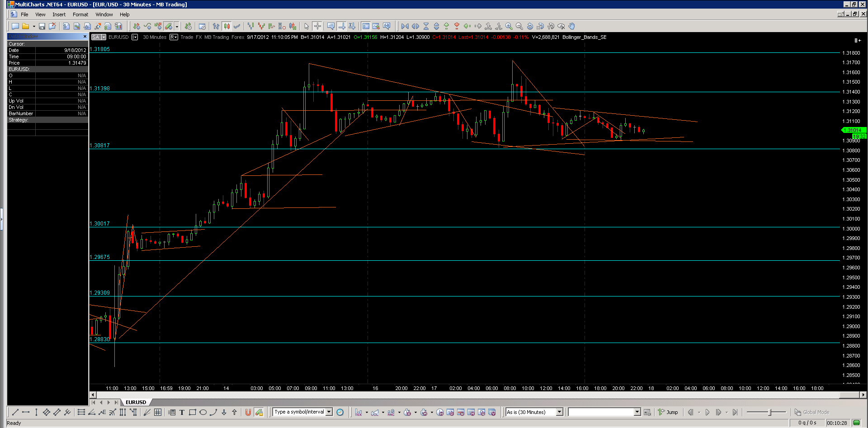Open the As is (30 Minutes) dropdown
The width and height of the screenshot is (868, 428).
coord(560,412)
